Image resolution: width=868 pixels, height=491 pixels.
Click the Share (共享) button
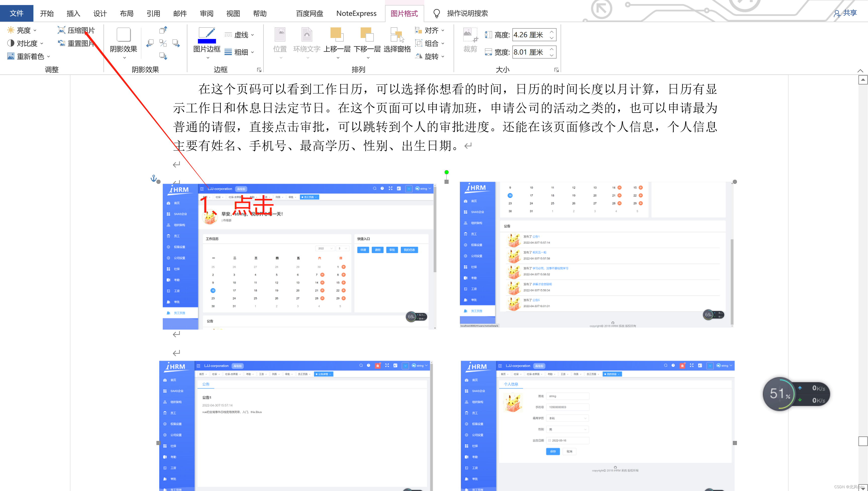point(845,13)
